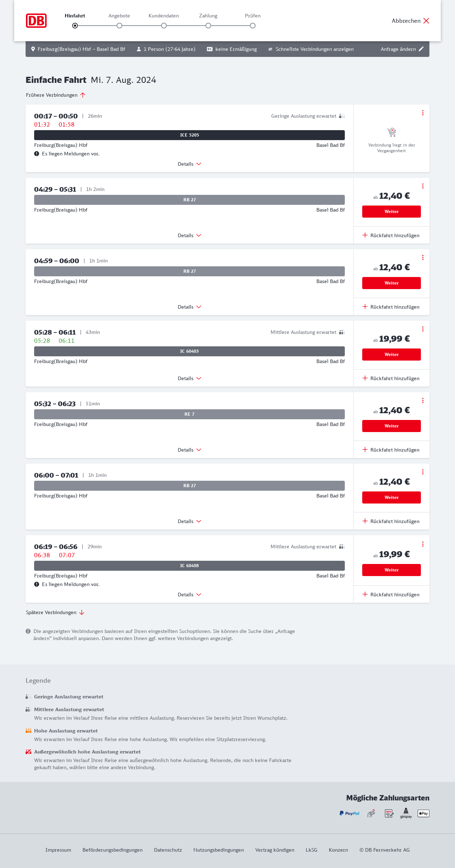
Task: Click the PayPal payment logo
Action: 349,813
